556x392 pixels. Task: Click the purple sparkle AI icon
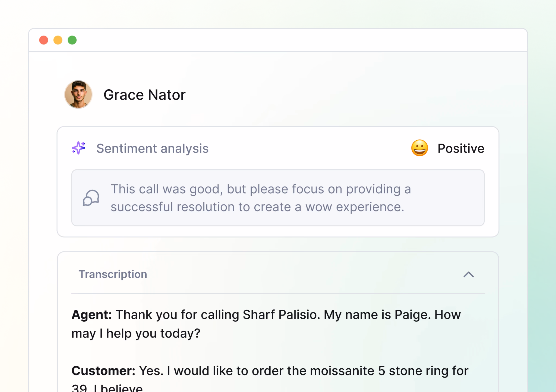78,148
